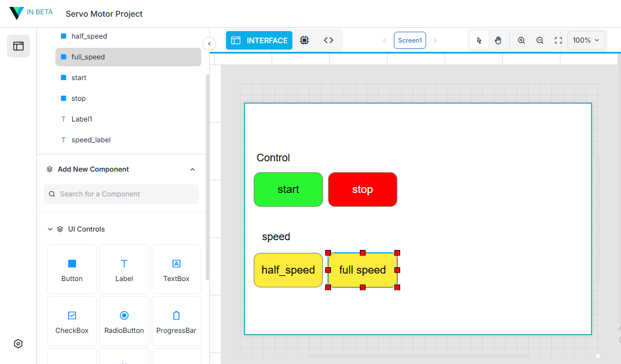Select the pointer cursor tool
The height and width of the screenshot is (364, 621).
pos(479,40)
